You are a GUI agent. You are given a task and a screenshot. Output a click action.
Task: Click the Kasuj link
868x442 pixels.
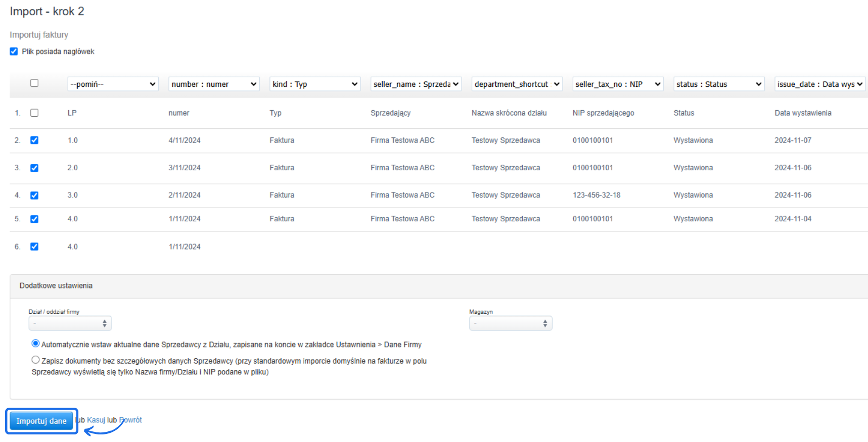(x=96, y=420)
